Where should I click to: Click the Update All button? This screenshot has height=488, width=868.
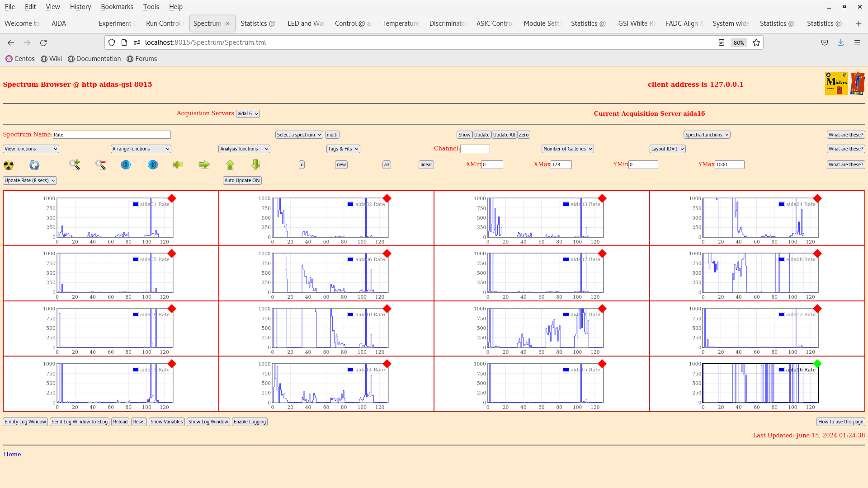click(x=504, y=135)
